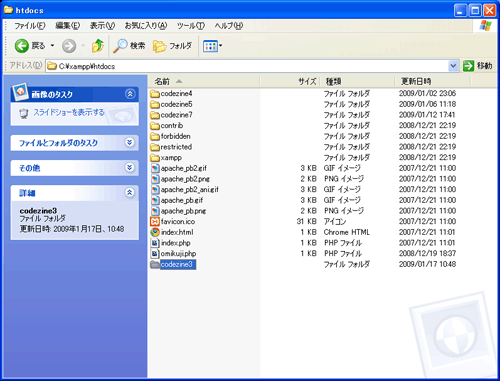
Task: Open the 編集(E) menu
Action: coord(68,26)
